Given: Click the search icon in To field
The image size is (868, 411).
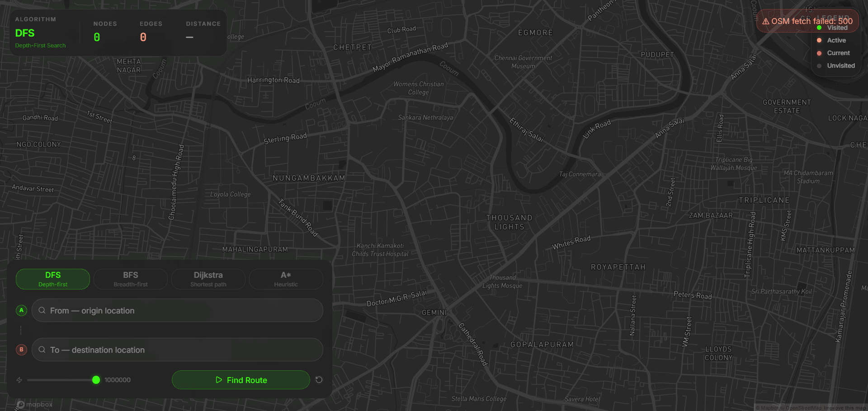Looking at the screenshot, I should [42, 350].
